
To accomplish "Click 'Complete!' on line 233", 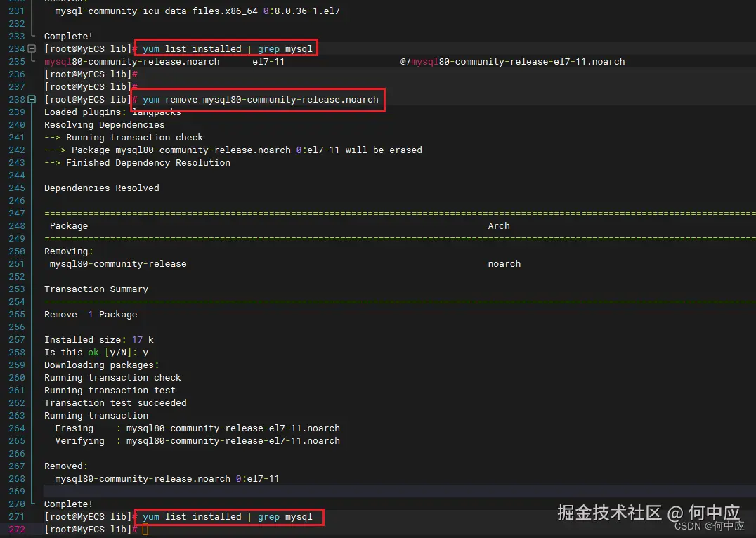I will (68, 36).
